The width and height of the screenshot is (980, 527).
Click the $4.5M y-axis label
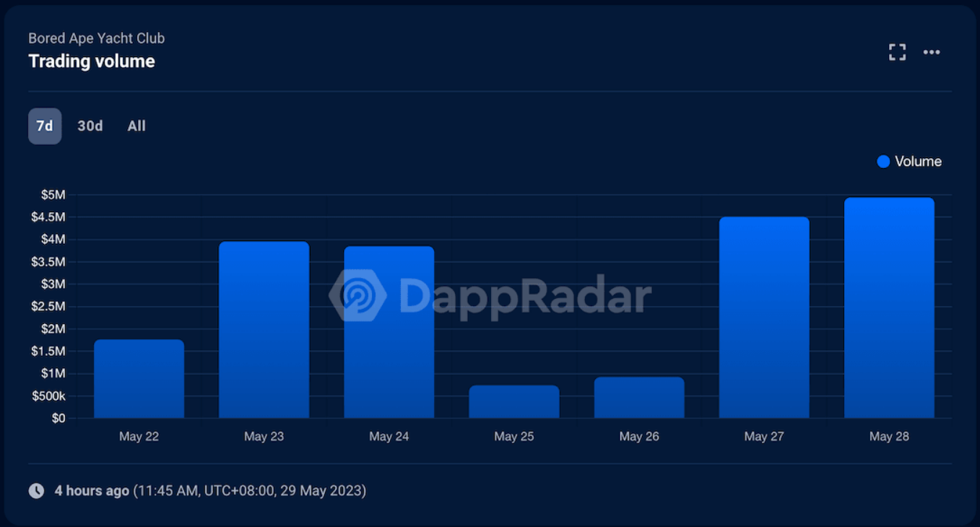tap(48, 217)
